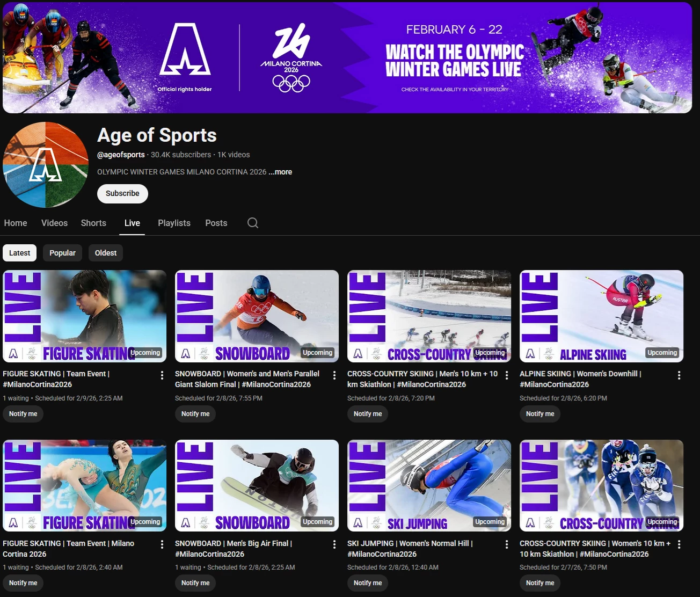Image resolution: width=700 pixels, height=597 pixels.
Task: Open the Age of Sports channel avatar
Action: 46,165
